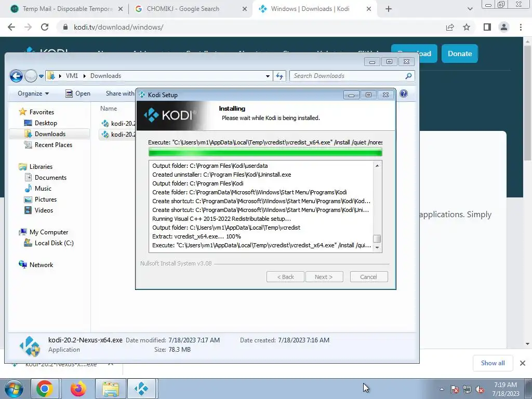Viewport: 532px width, 399px height.
Task: Click the Downloads breadcrumb in the Explorer address bar
Action: [105, 76]
